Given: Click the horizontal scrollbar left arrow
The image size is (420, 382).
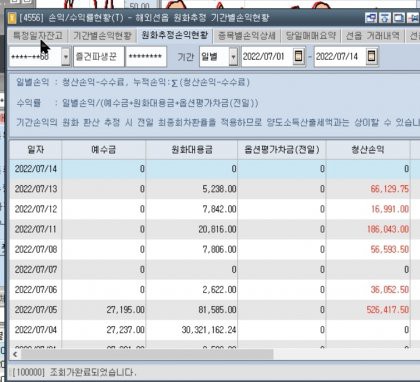Looking at the screenshot, I should coord(15,354).
